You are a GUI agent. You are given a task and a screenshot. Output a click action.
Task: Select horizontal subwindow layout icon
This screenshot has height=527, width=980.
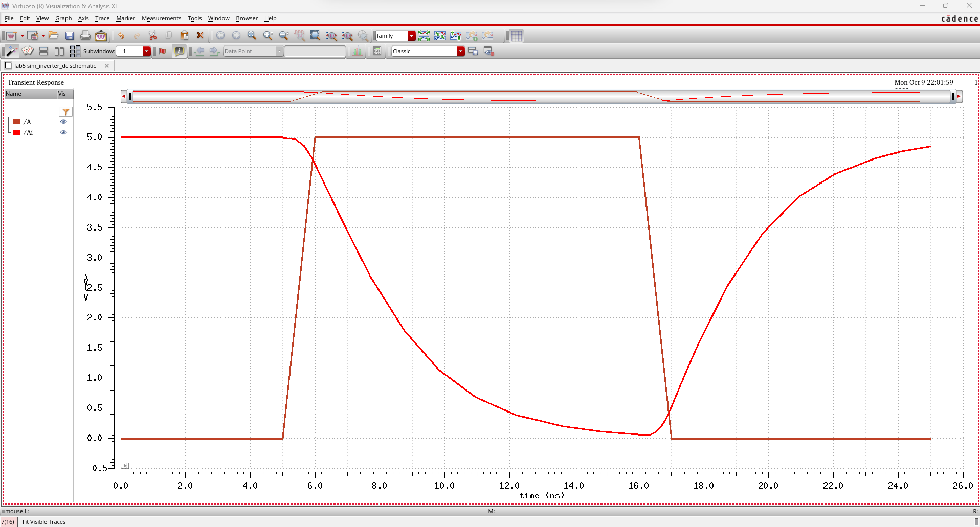point(59,51)
